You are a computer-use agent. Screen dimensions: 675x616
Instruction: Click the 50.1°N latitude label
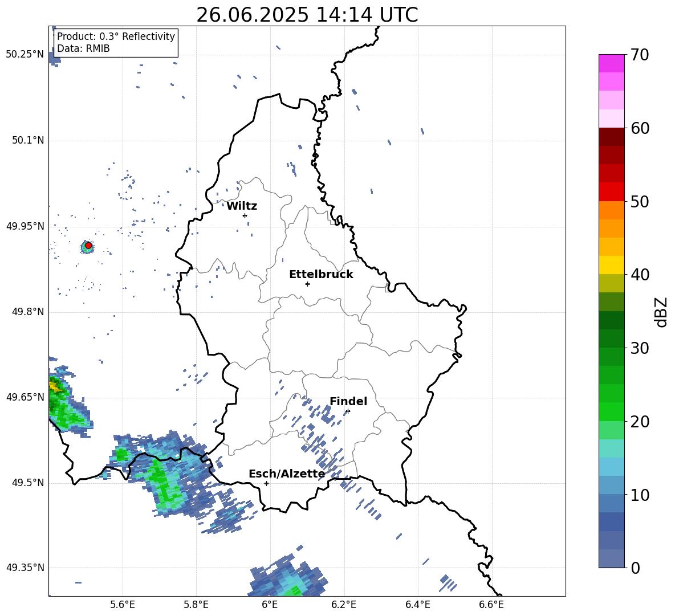tap(28, 141)
